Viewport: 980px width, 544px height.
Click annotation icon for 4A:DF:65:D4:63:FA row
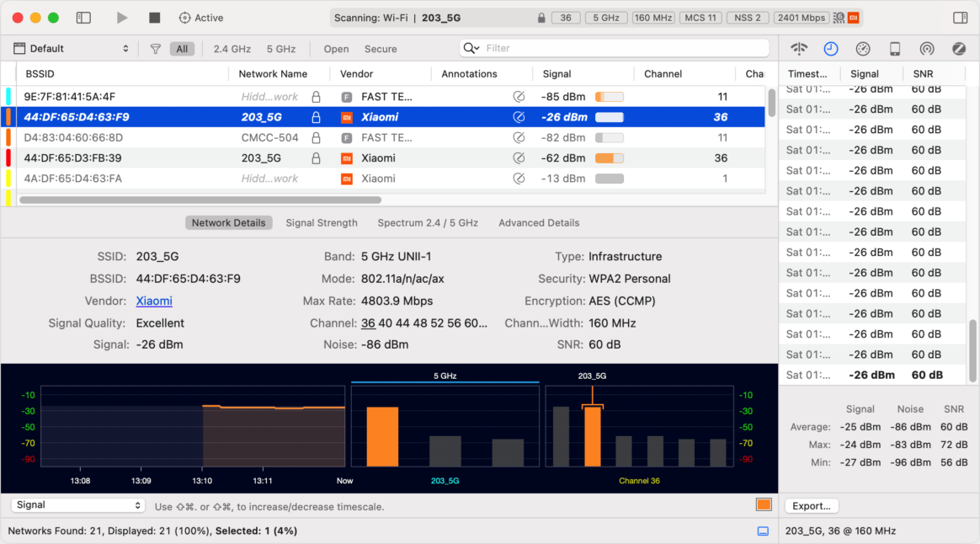[519, 179]
